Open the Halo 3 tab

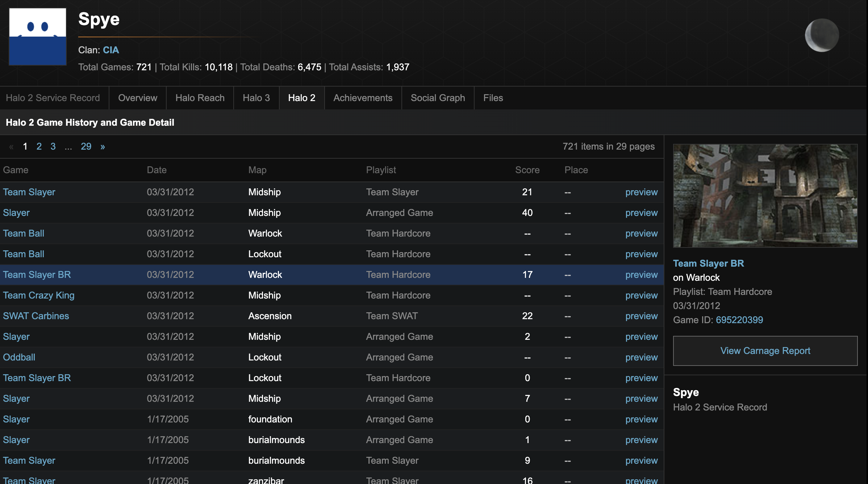pyautogui.click(x=256, y=97)
